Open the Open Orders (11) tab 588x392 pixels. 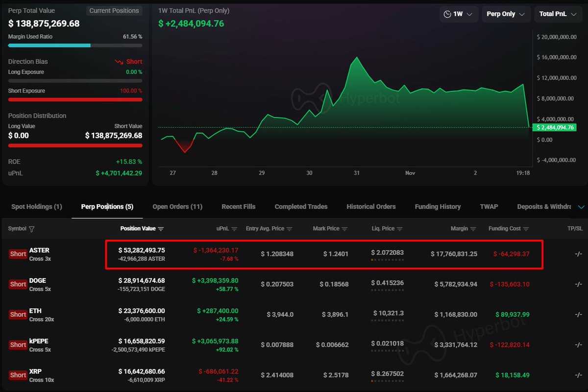(177, 207)
